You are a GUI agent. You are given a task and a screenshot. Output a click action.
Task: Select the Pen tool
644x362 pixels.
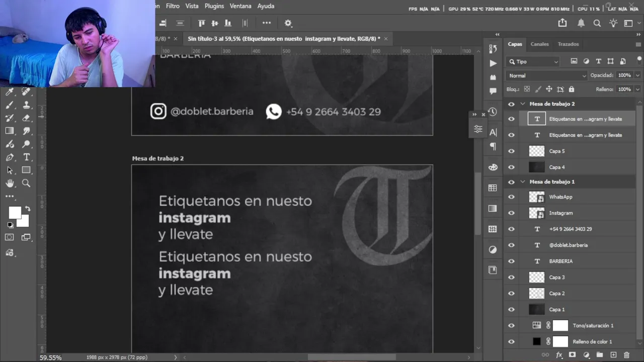tap(10, 157)
